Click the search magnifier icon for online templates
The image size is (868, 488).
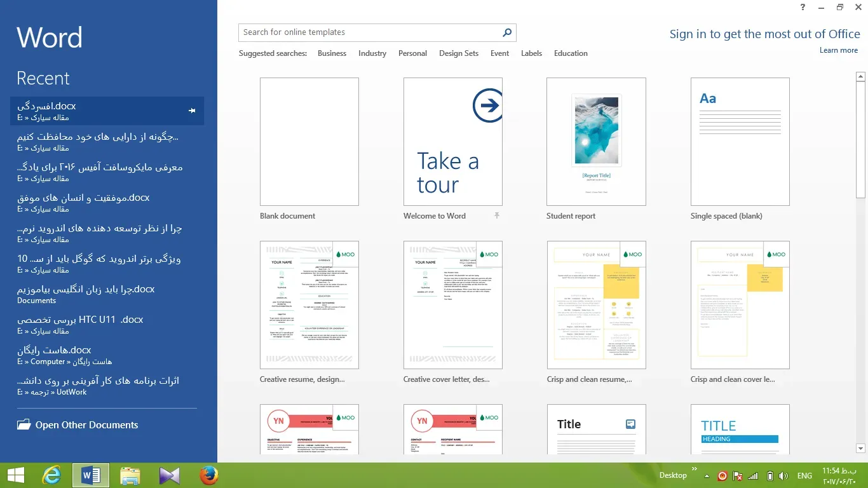(507, 32)
